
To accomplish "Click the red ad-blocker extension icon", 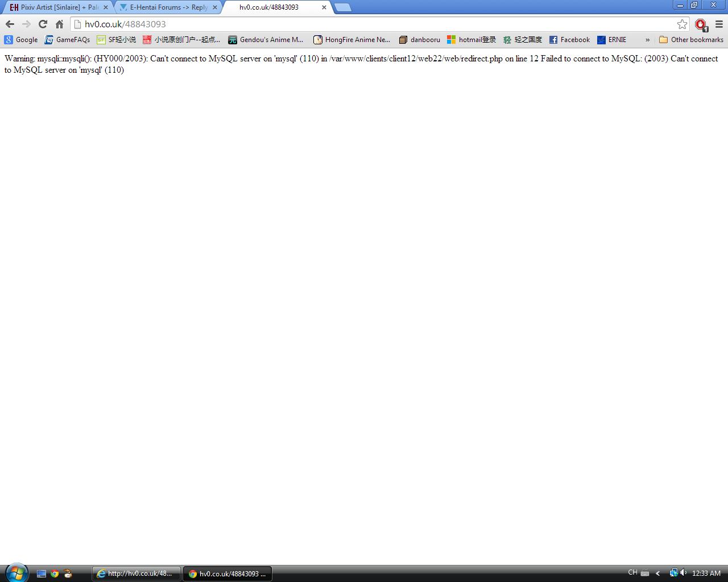I will coord(701,24).
